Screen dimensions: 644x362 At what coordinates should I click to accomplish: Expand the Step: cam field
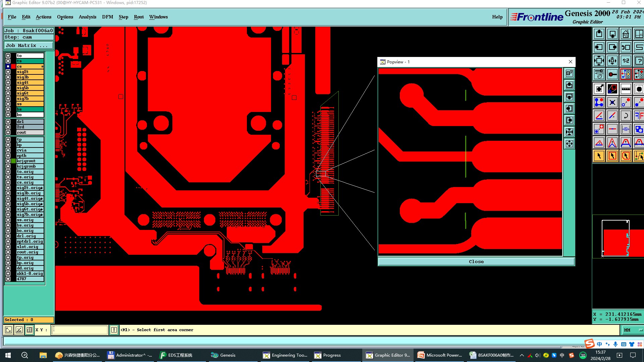click(29, 37)
